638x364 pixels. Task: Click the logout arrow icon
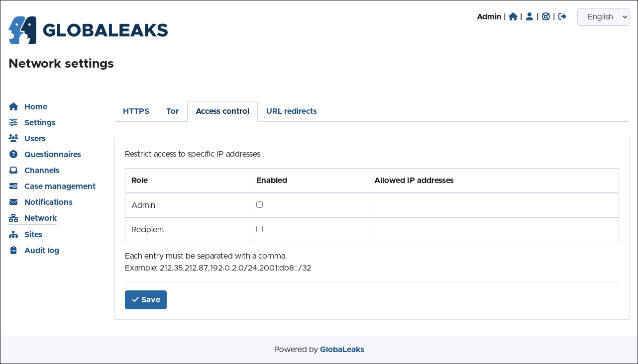tap(562, 16)
